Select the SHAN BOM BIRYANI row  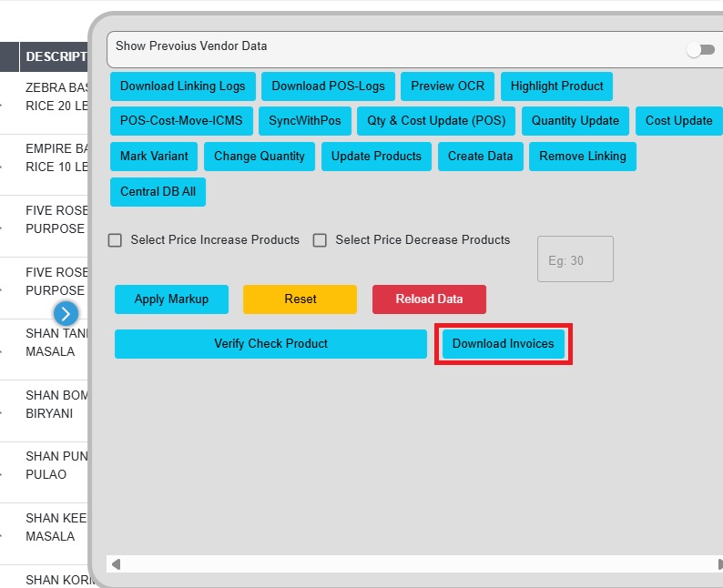(x=44, y=411)
